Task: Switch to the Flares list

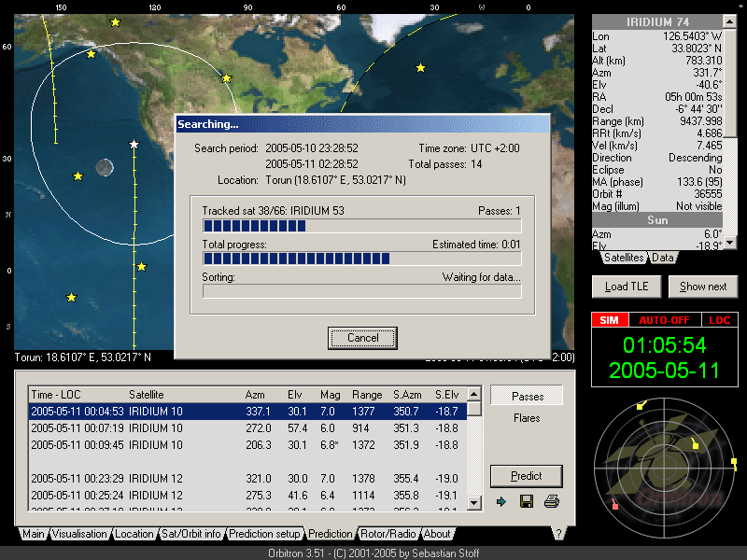Action: tap(527, 417)
